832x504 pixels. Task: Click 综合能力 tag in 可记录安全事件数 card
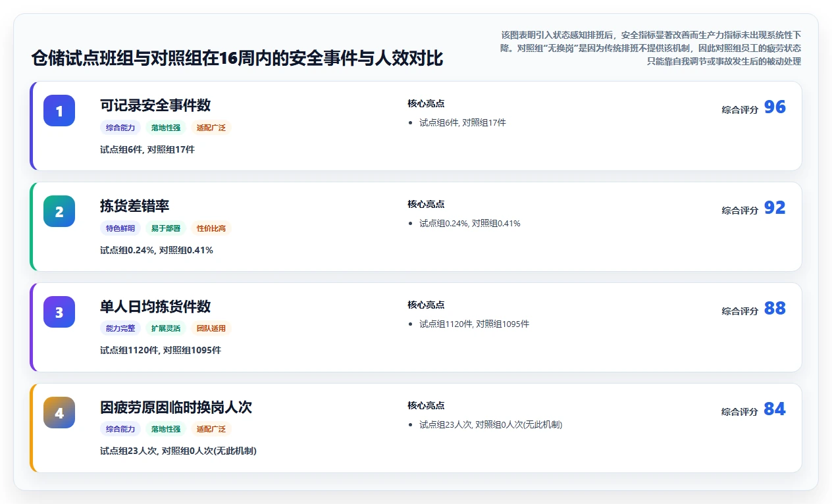pos(120,128)
